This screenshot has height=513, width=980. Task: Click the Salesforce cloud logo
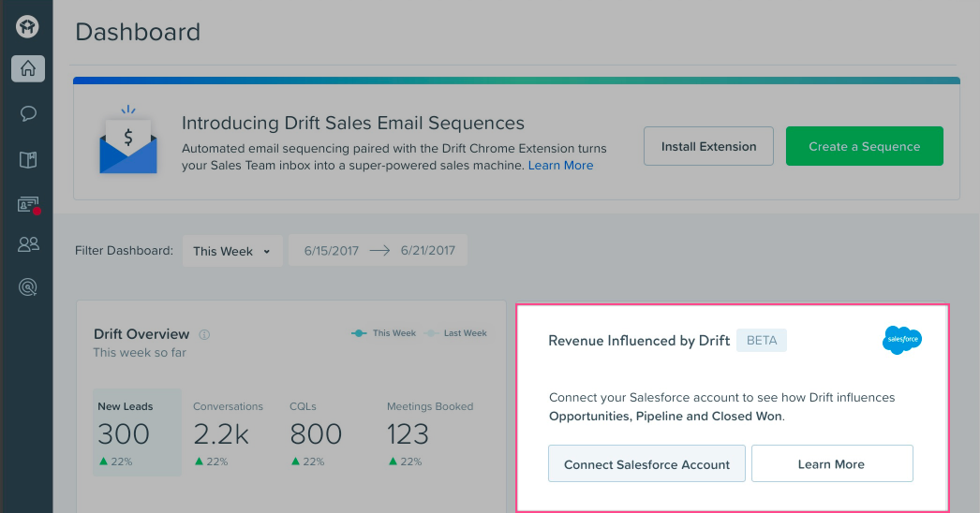click(x=902, y=340)
